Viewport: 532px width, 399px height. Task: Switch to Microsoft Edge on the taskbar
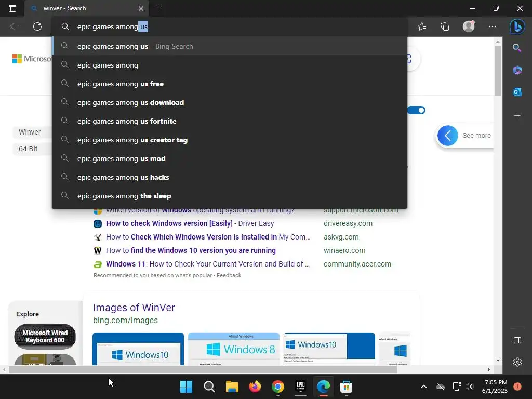pos(323,387)
